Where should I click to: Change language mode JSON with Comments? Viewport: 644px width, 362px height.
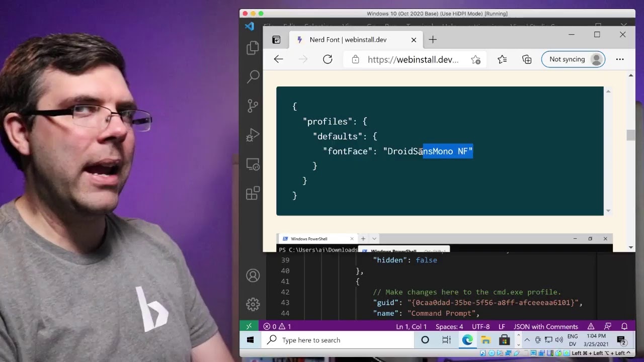[x=546, y=326]
